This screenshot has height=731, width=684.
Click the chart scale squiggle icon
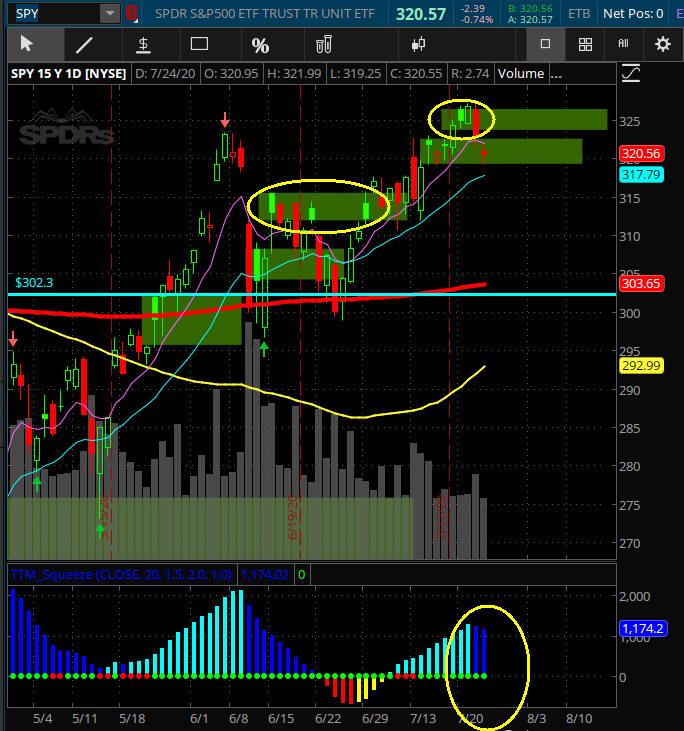coord(630,74)
